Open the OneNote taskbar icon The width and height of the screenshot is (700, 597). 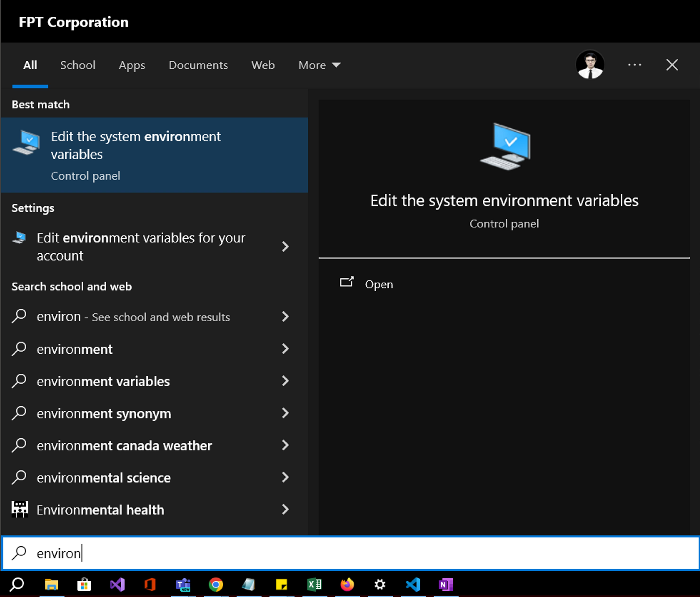[446, 585]
